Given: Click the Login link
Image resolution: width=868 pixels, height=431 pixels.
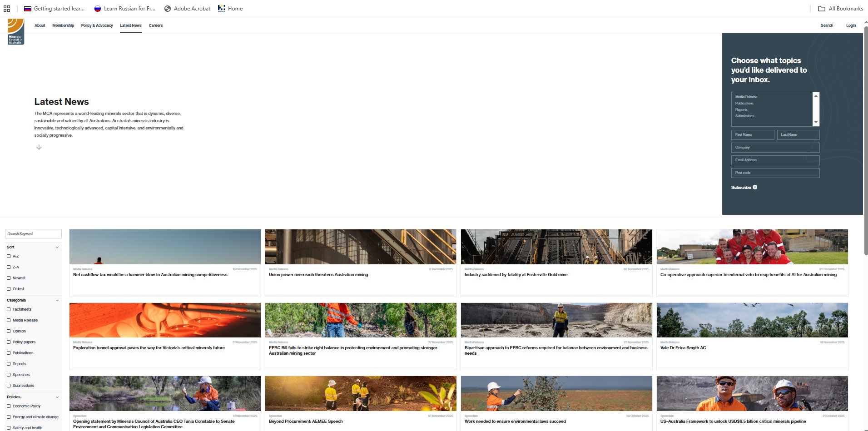Looking at the screenshot, I should tap(851, 25).
